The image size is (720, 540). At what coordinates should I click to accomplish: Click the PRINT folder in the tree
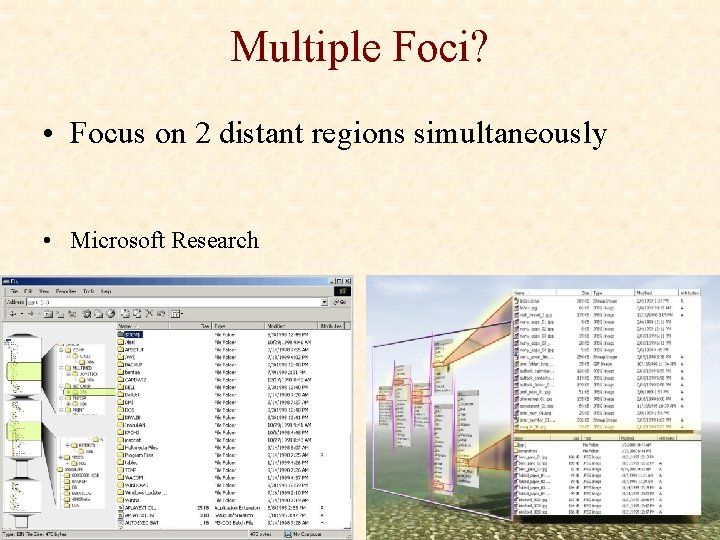(x=75, y=409)
